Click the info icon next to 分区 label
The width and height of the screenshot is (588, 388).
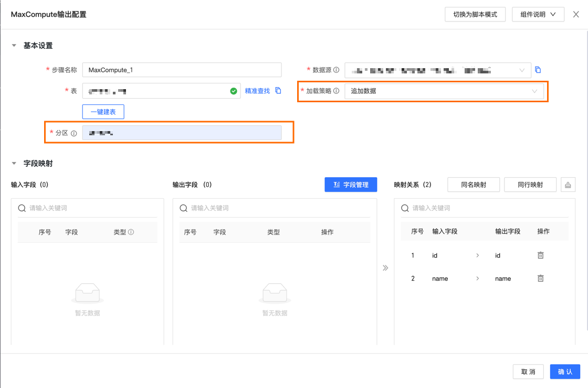(74, 133)
